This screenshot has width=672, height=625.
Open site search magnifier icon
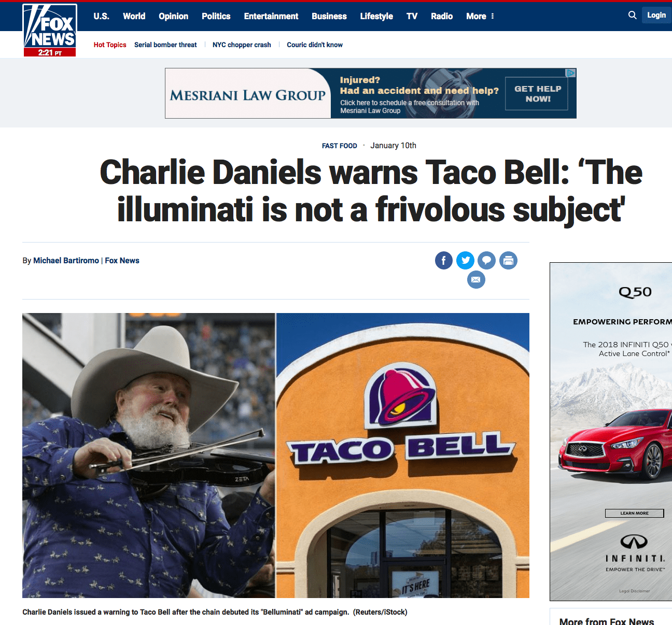pyautogui.click(x=632, y=16)
